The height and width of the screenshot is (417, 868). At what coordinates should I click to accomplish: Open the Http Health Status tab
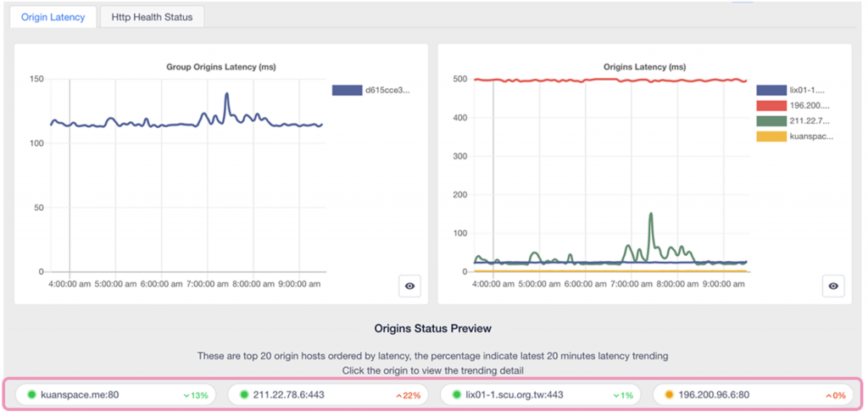152,17
